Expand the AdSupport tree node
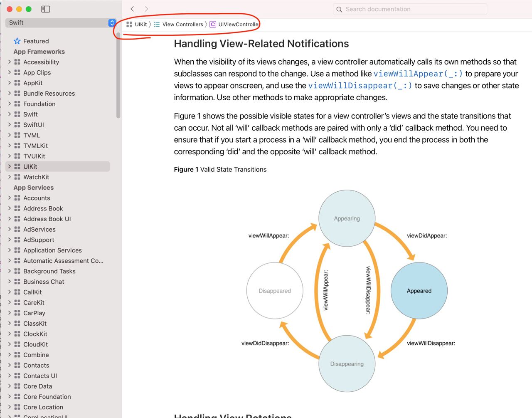 10,240
